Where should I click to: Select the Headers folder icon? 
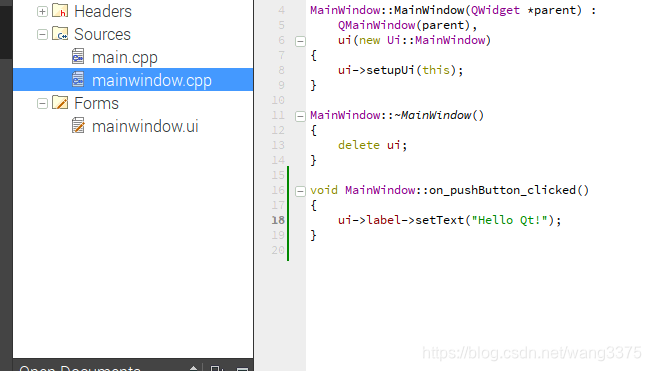pos(60,11)
